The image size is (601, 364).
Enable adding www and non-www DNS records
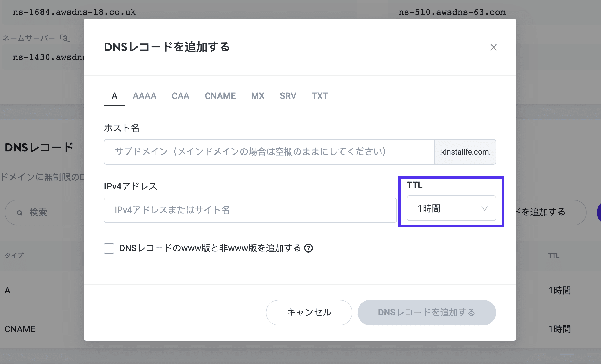coord(109,249)
